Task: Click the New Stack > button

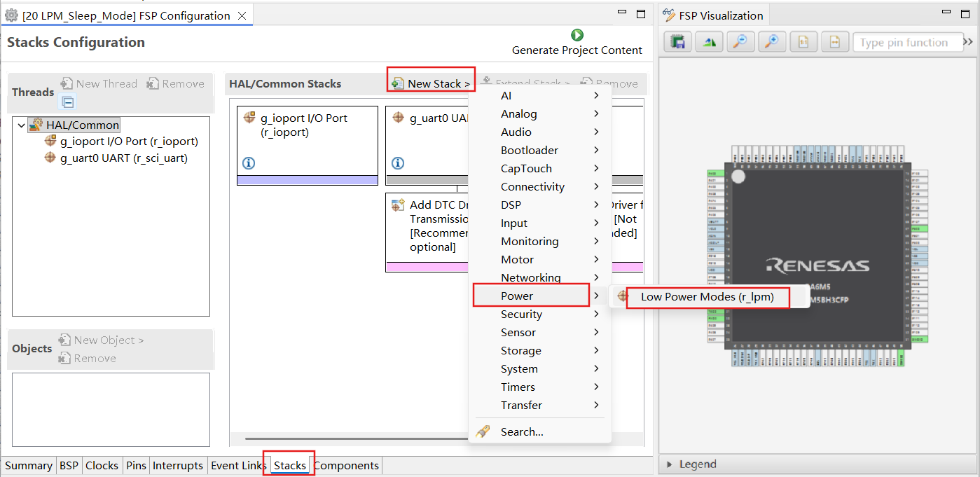Action: tap(432, 83)
